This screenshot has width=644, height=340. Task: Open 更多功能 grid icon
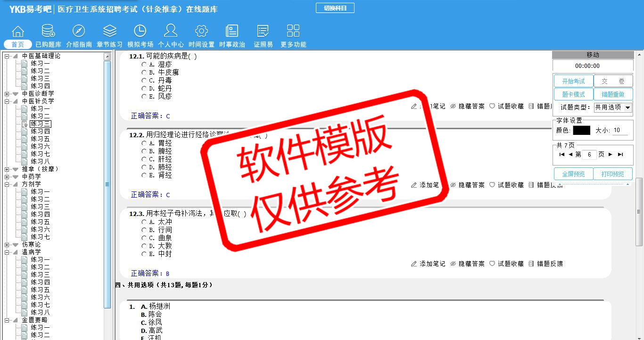(x=293, y=32)
